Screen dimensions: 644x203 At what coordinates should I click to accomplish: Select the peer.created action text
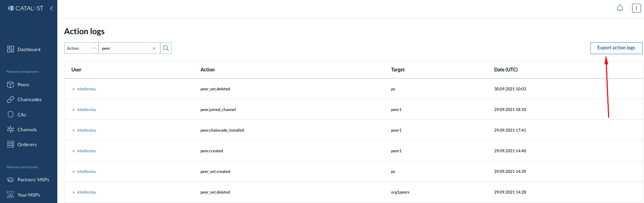[212, 151]
